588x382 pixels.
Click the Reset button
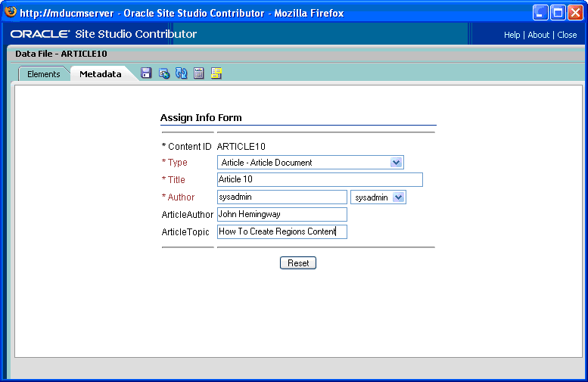298,262
